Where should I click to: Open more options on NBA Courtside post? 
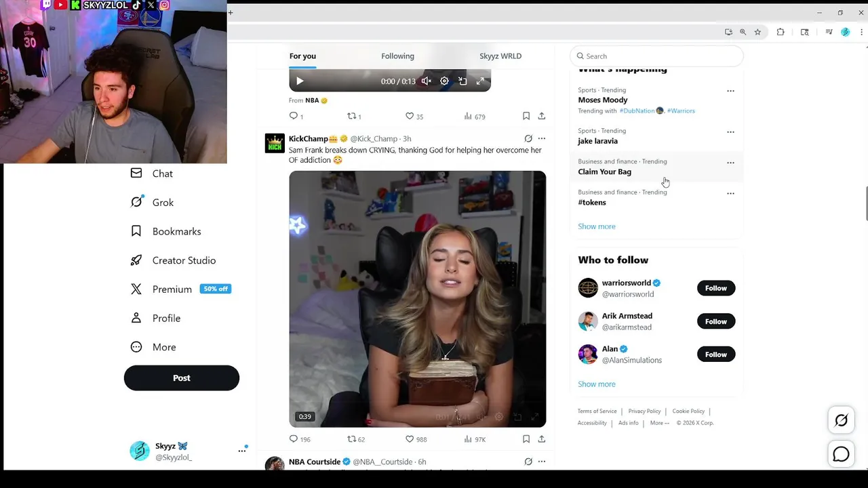[541, 462]
